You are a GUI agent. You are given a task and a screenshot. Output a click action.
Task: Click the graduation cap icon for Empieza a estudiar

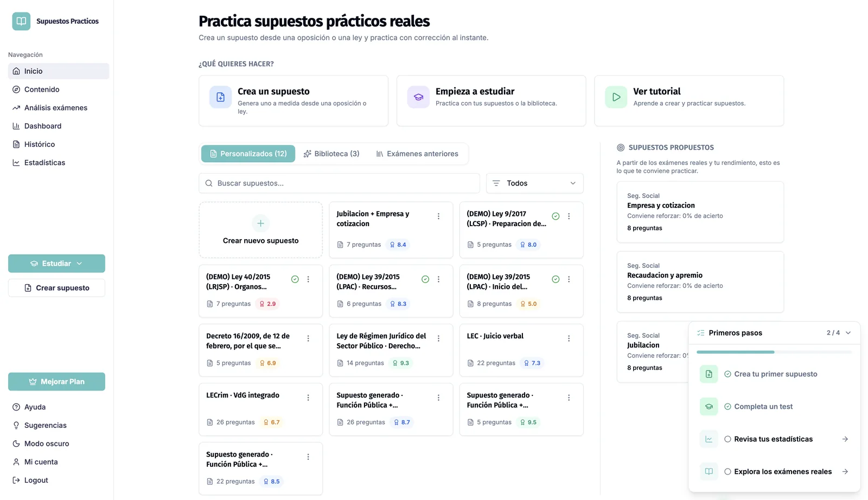tap(418, 97)
